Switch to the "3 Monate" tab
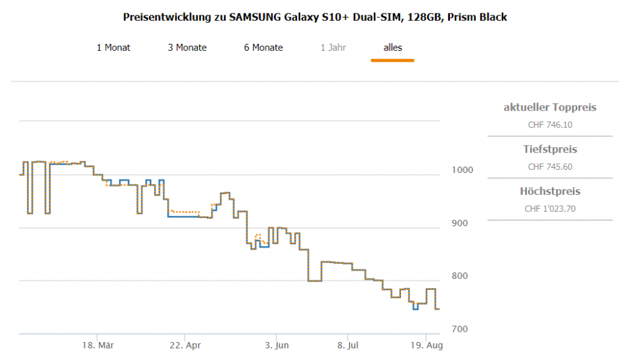 point(187,48)
